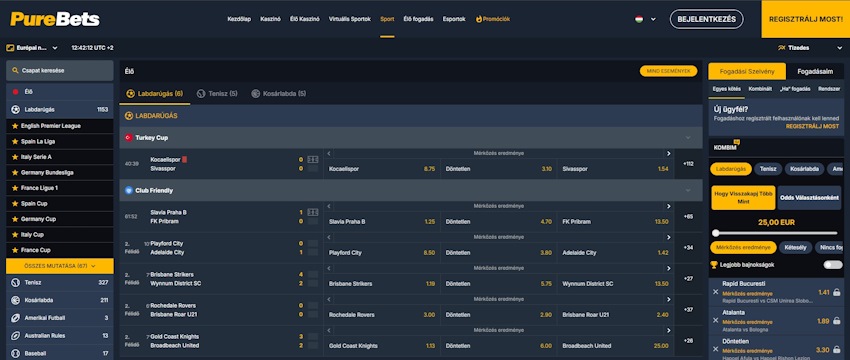This screenshot has width=850, height=360.
Task: Click the star icon beside Spain La Liga
Action: (15, 142)
